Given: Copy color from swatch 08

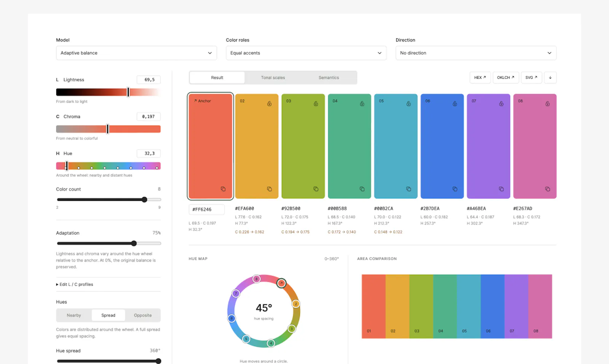Looking at the screenshot, I should pyautogui.click(x=547, y=189).
